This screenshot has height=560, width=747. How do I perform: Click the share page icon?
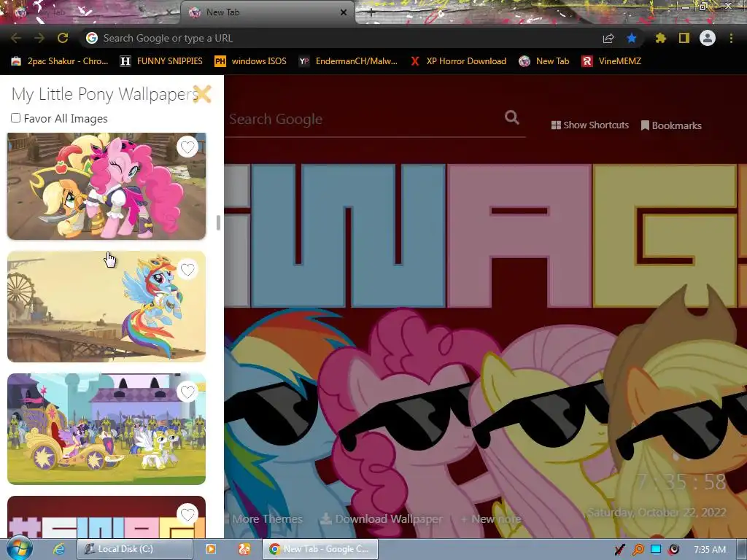(x=608, y=39)
